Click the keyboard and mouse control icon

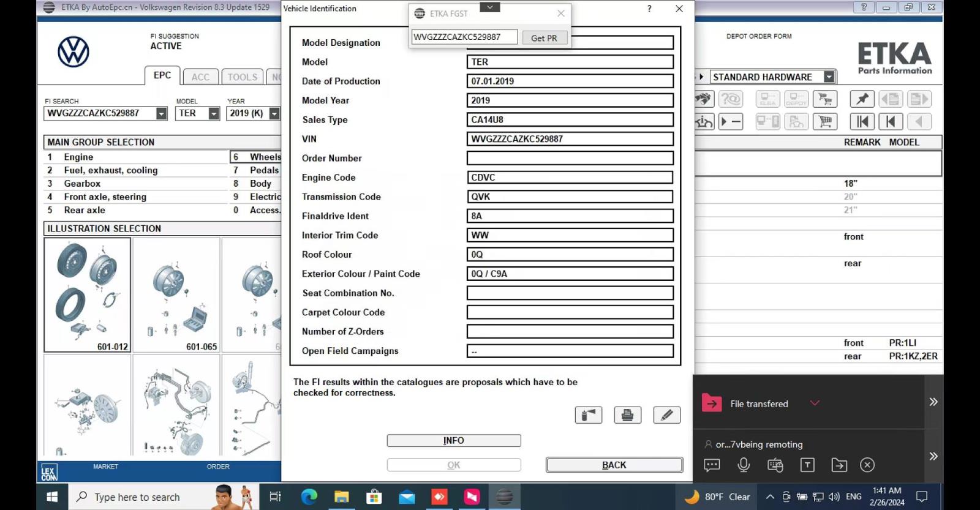coord(775,465)
